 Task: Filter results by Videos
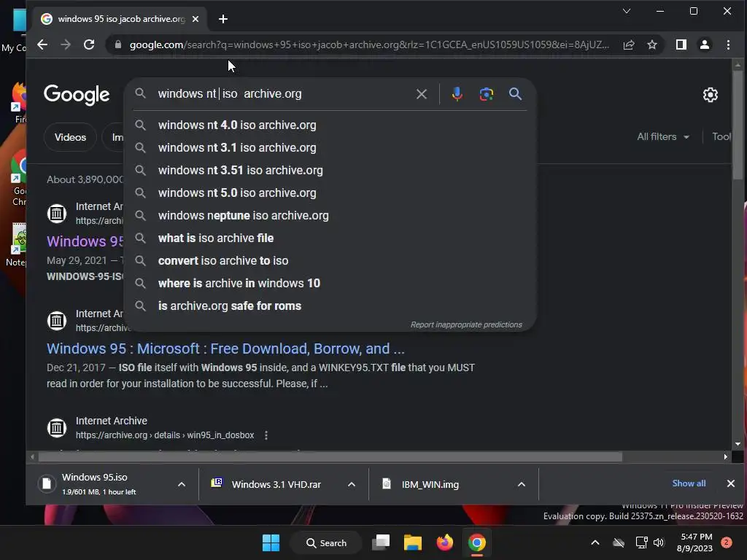[70, 137]
